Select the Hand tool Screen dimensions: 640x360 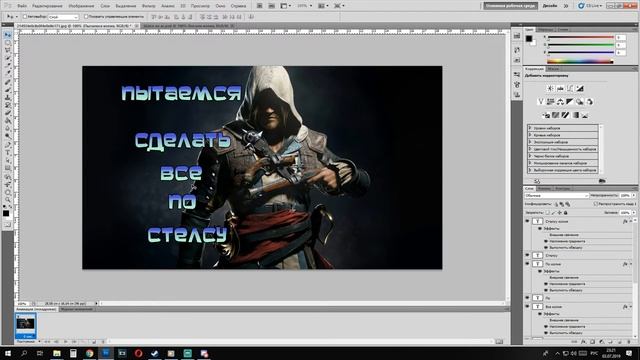(x=7, y=192)
